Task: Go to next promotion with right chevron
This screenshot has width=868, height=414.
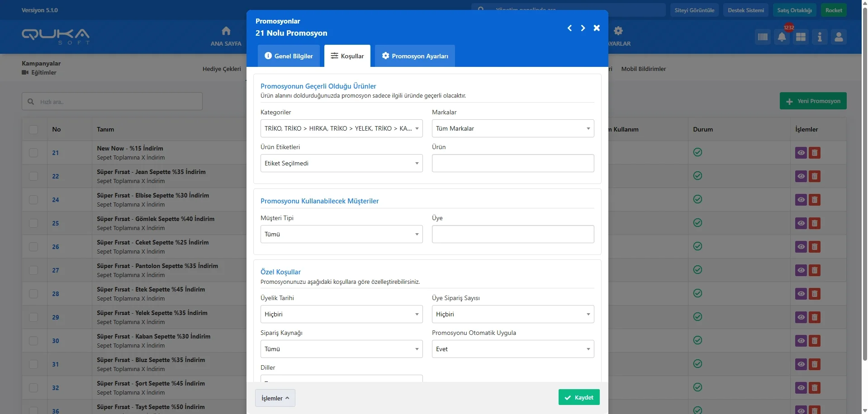Action: click(583, 28)
